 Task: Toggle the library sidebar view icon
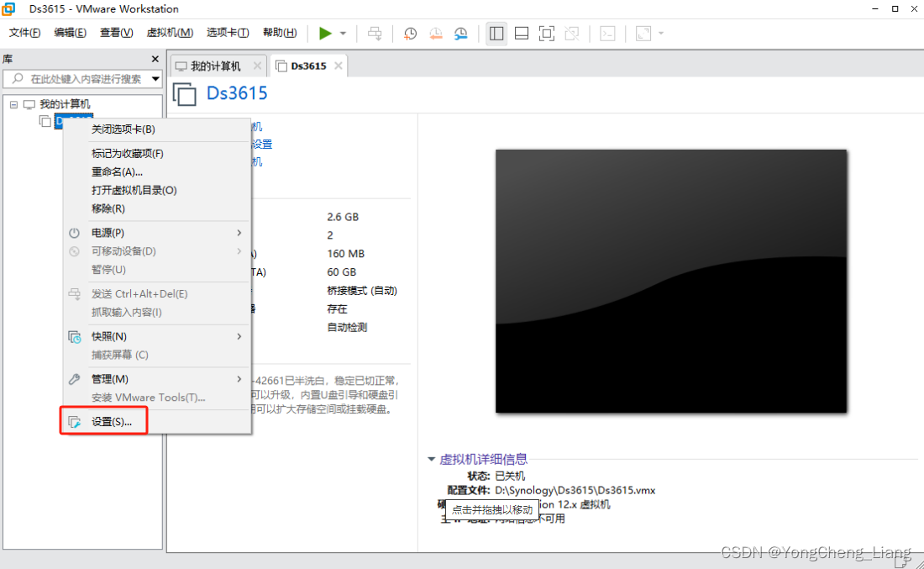pyautogui.click(x=496, y=34)
